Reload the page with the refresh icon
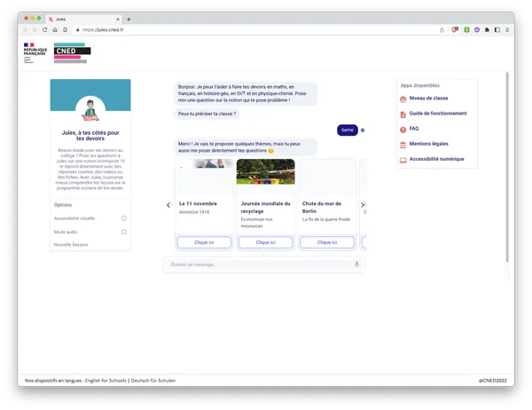 45,30
